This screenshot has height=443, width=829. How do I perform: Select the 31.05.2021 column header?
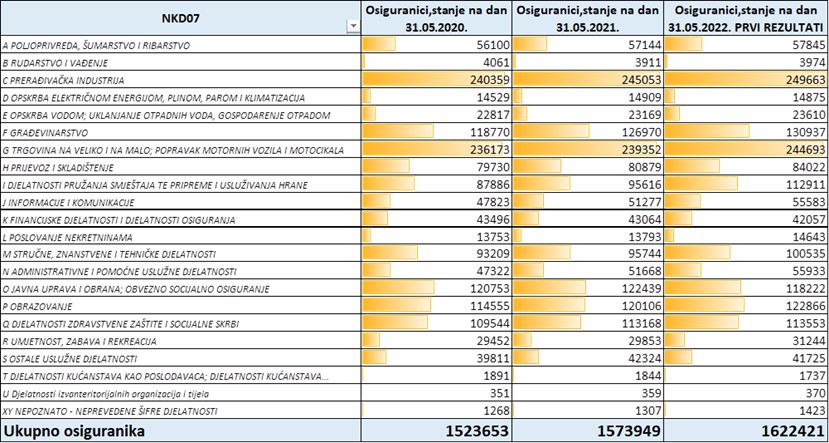588,18
